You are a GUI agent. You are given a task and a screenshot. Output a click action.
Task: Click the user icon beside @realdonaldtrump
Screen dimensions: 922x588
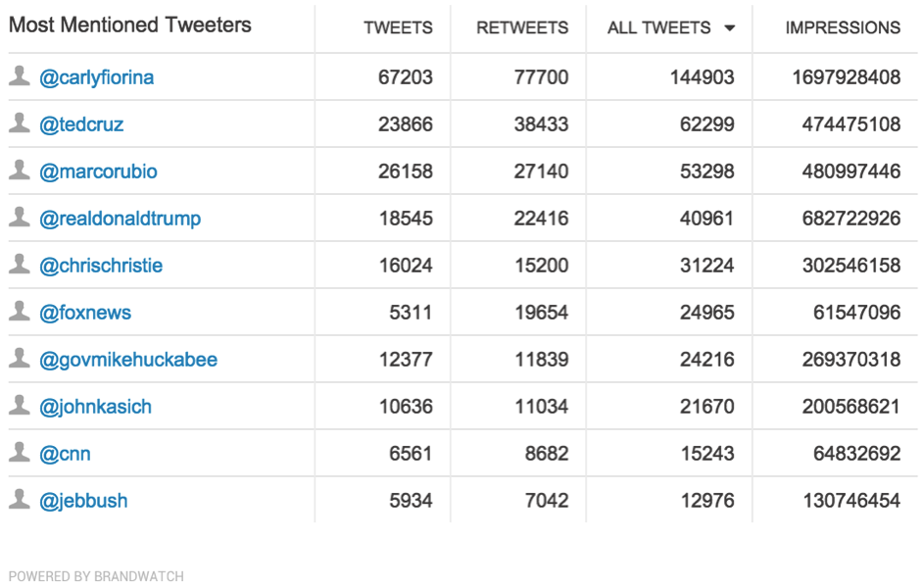20,217
